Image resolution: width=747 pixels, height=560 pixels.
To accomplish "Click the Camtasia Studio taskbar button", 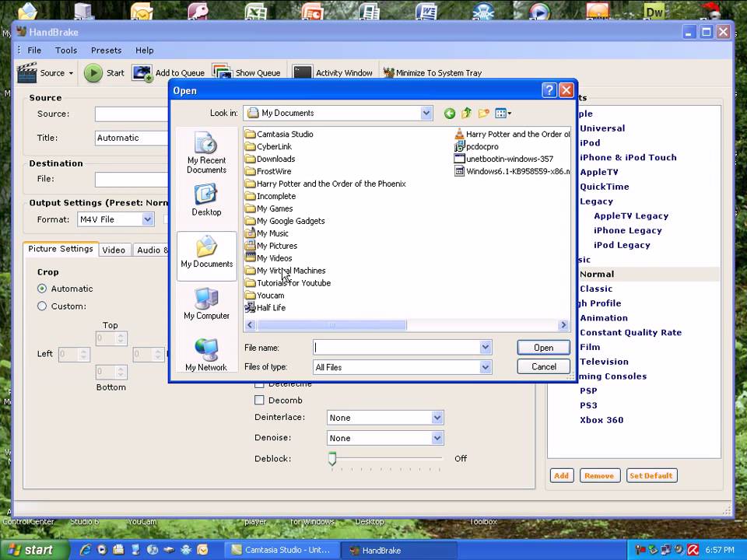I will (x=282, y=550).
